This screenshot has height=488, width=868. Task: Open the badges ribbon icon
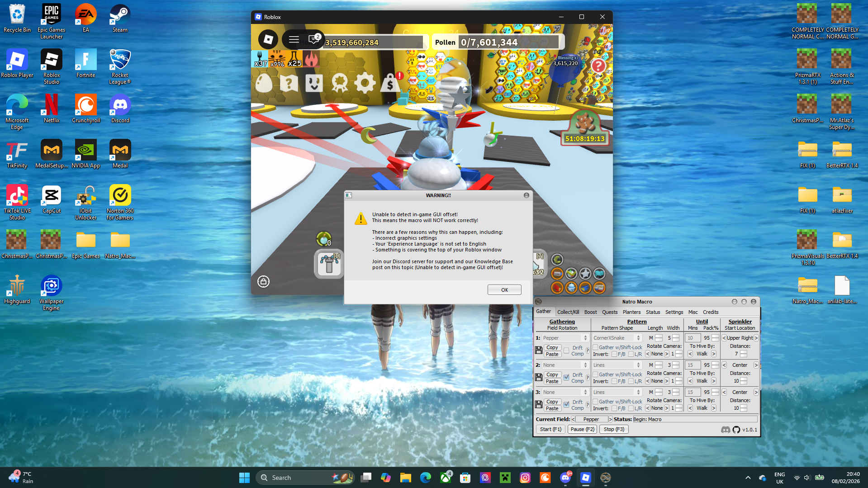point(339,83)
